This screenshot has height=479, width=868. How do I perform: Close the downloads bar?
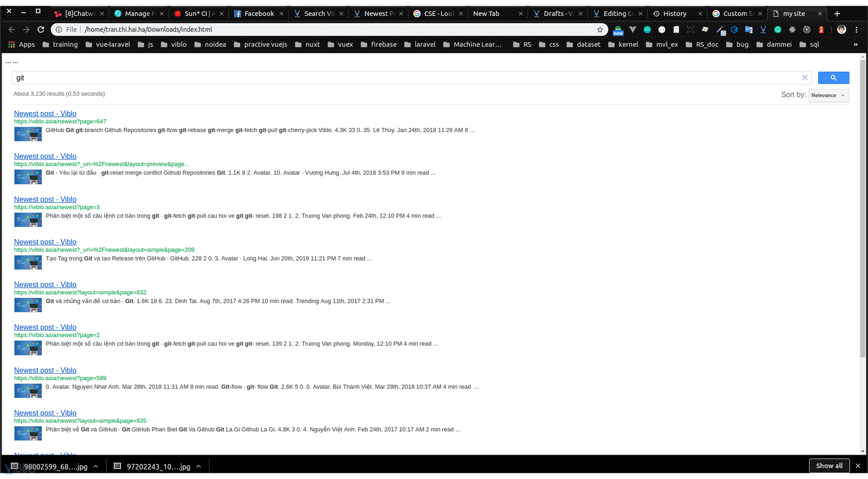(858, 466)
